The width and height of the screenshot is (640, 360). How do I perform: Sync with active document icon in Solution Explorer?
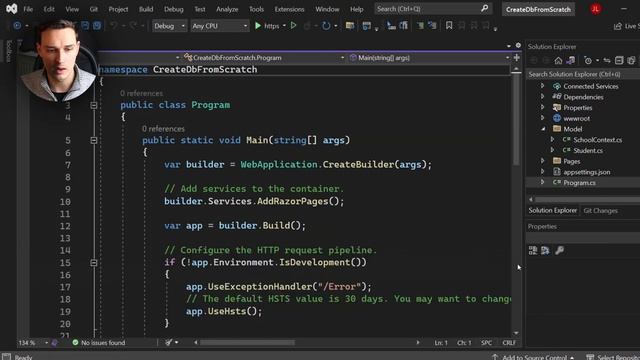pos(607,61)
